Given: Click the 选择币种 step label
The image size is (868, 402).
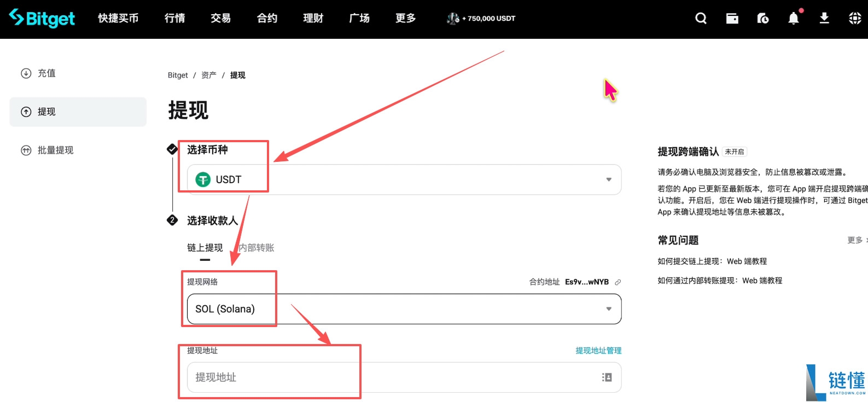Looking at the screenshot, I should (207, 150).
